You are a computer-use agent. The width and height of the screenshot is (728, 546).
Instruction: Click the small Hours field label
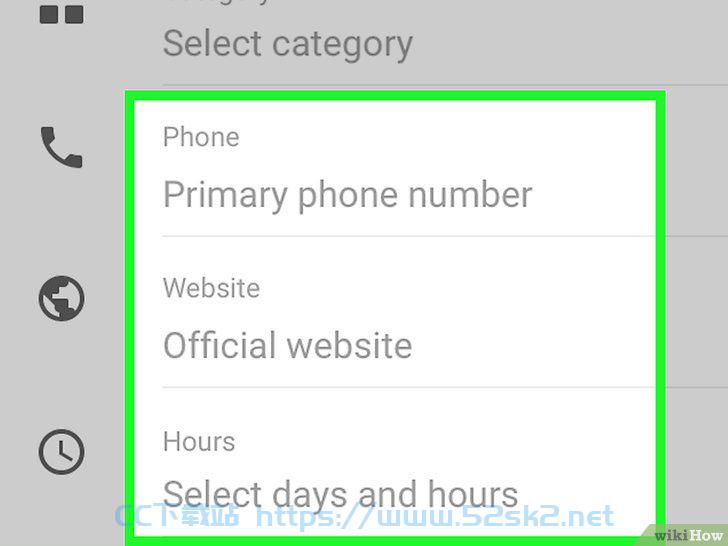[199, 441]
